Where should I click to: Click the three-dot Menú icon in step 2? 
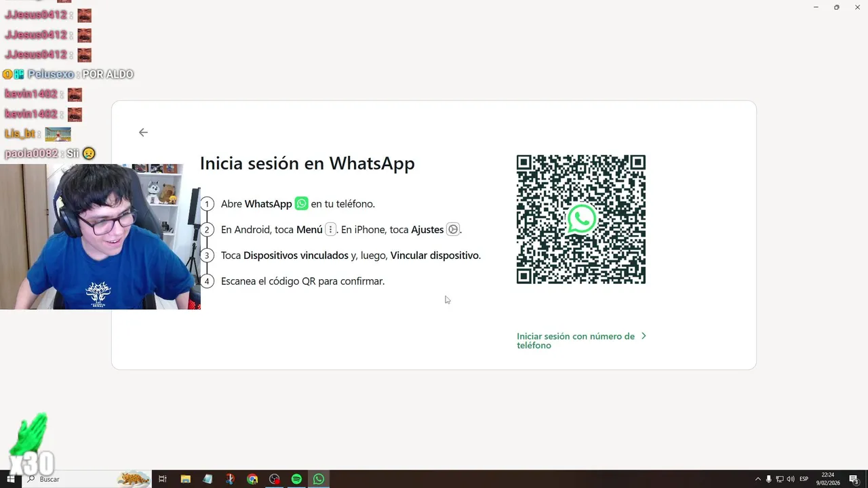pyautogui.click(x=330, y=229)
